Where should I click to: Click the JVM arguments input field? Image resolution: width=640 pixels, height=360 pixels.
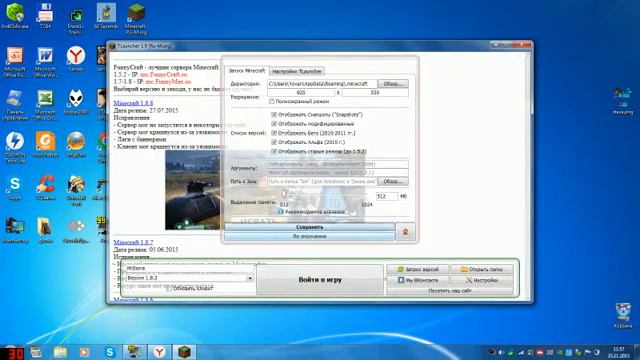[x=338, y=164]
